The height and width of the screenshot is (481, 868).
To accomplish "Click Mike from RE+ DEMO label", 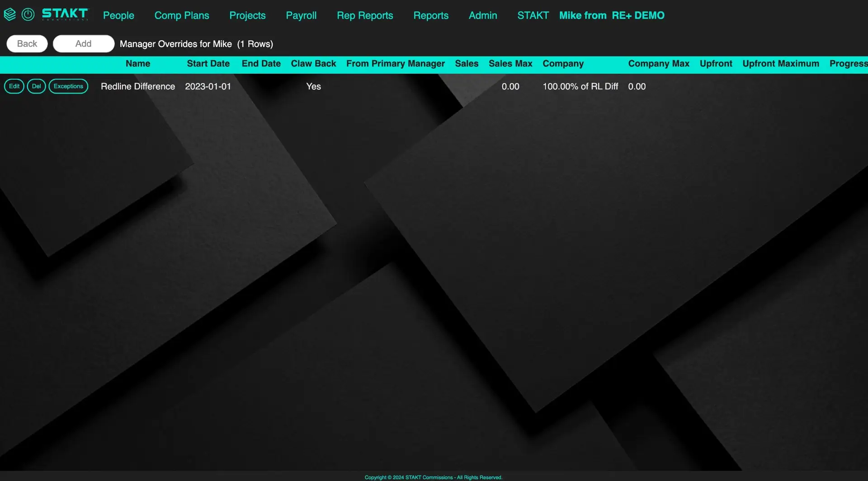I will (612, 15).
